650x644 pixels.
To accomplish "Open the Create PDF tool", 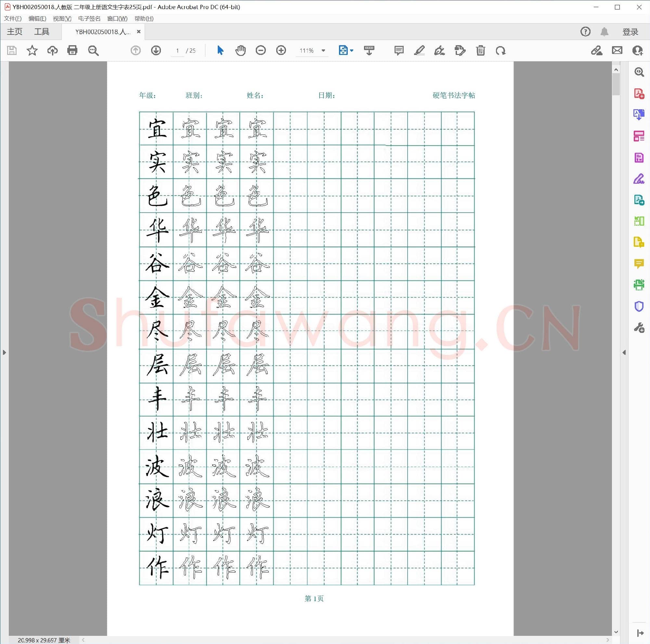I will (639, 94).
